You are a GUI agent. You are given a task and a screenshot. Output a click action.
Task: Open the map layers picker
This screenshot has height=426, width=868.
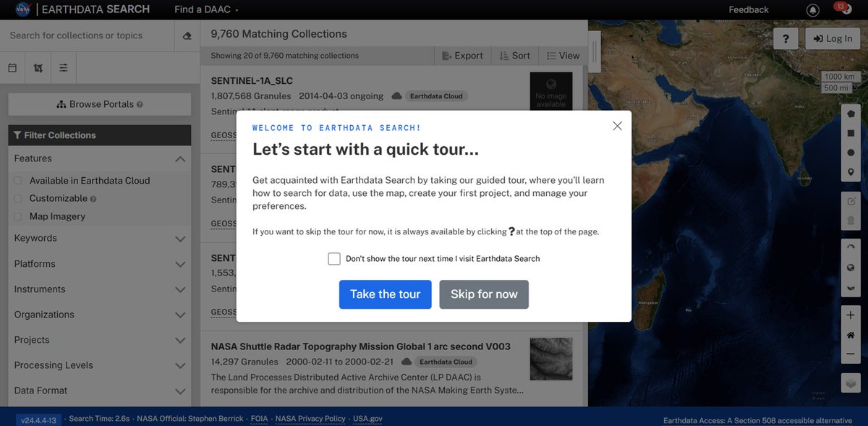coord(851,383)
